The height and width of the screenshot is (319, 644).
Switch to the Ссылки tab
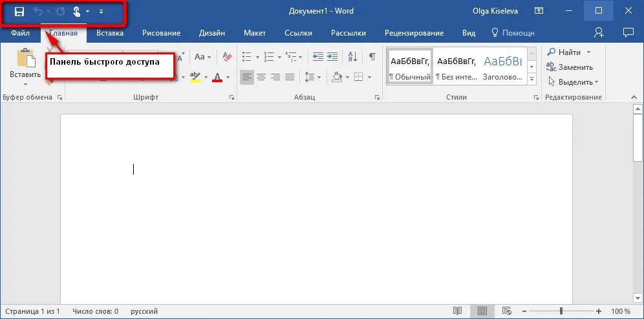tap(298, 33)
